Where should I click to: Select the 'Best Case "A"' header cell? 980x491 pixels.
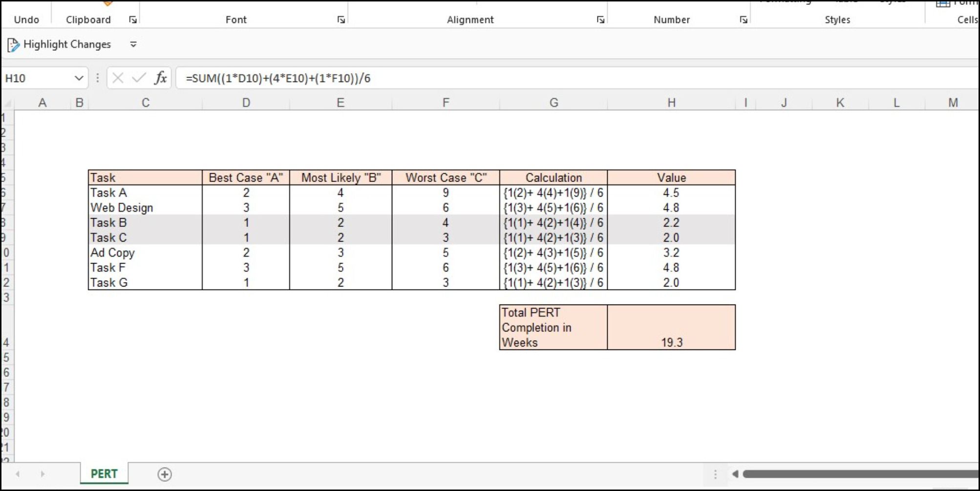246,178
